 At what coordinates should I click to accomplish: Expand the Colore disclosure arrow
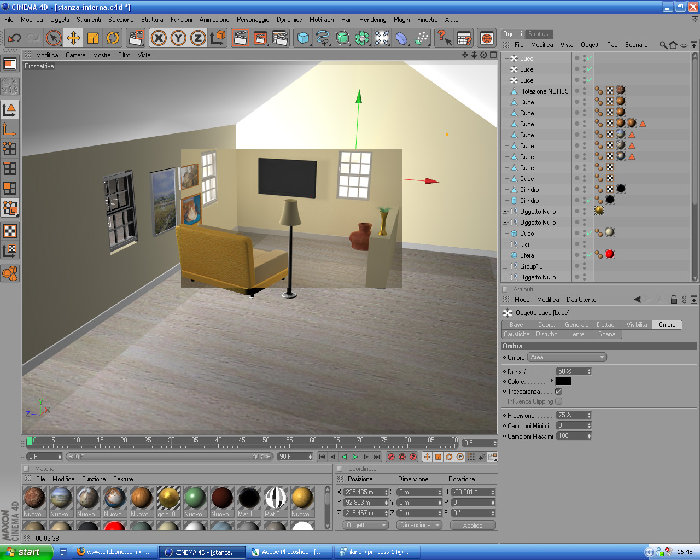click(552, 381)
